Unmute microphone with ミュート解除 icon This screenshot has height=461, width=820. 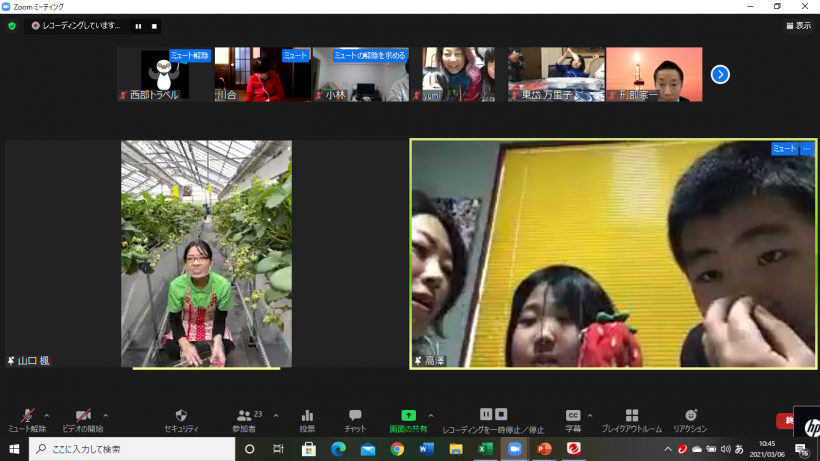pos(26,415)
